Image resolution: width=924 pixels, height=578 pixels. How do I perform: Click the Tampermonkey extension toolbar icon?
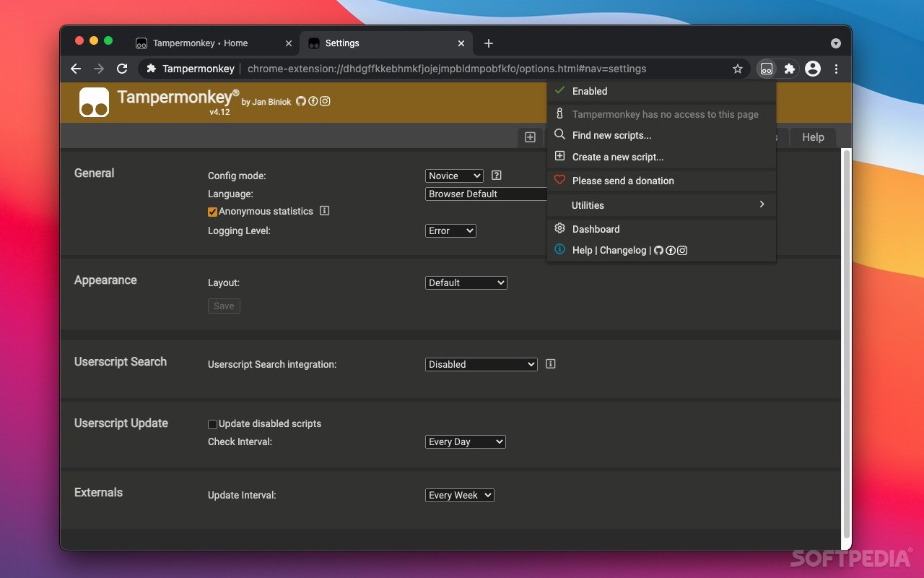coord(767,69)
